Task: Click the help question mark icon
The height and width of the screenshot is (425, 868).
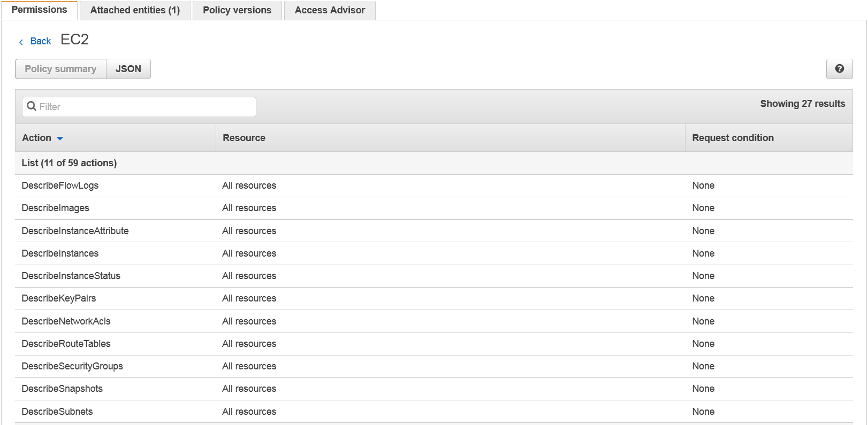Action: pyautogui.click(x=839, y=69)
